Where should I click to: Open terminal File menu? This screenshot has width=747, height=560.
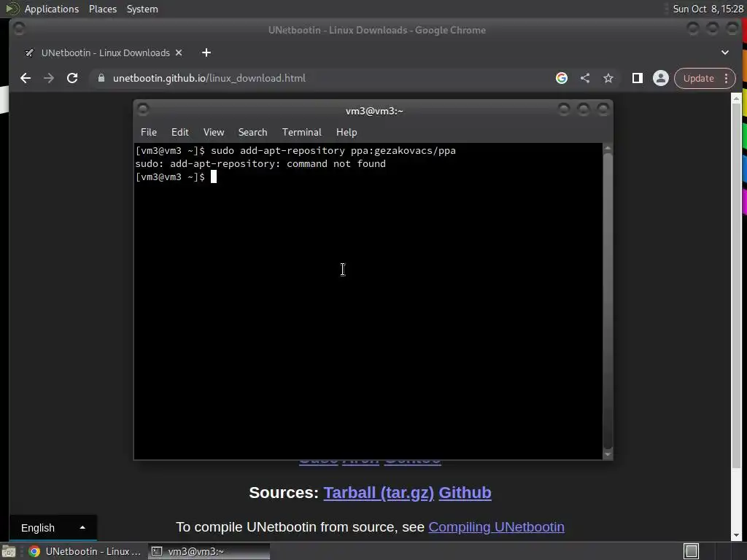pyautogui.click(x=149, y=133)
